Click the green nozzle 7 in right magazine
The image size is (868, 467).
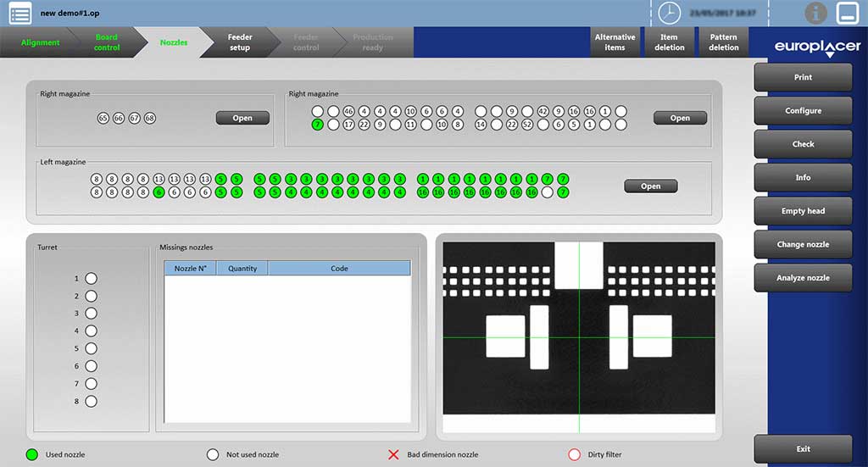[317, 125]
